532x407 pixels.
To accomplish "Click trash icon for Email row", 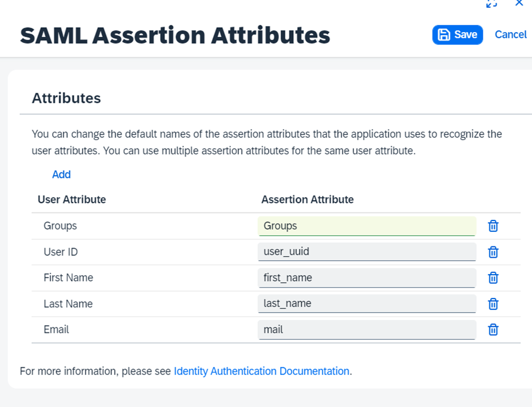I will click(x=493, y=330).
